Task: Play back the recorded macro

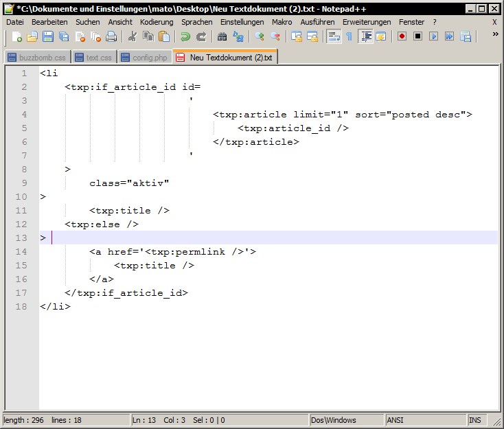Action: tap(433, 36)
